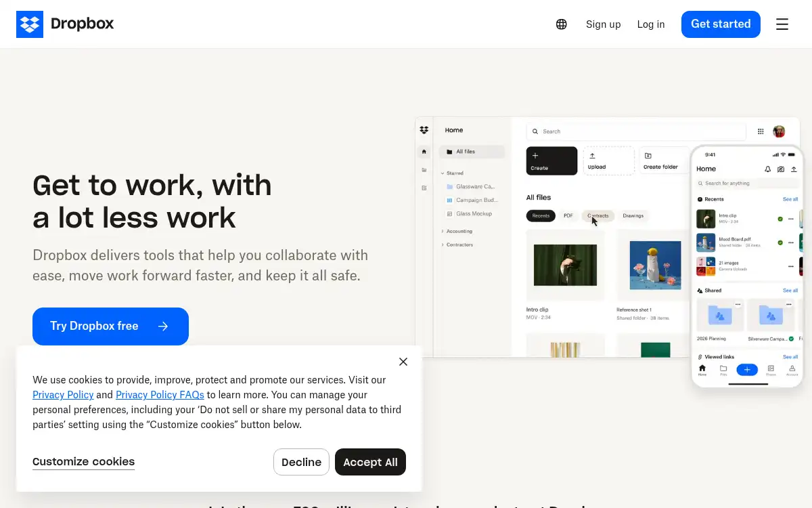The width and height of the screenshot is (812, 508).
Task: Decline cookies
Action: click(x=301, y=462)
